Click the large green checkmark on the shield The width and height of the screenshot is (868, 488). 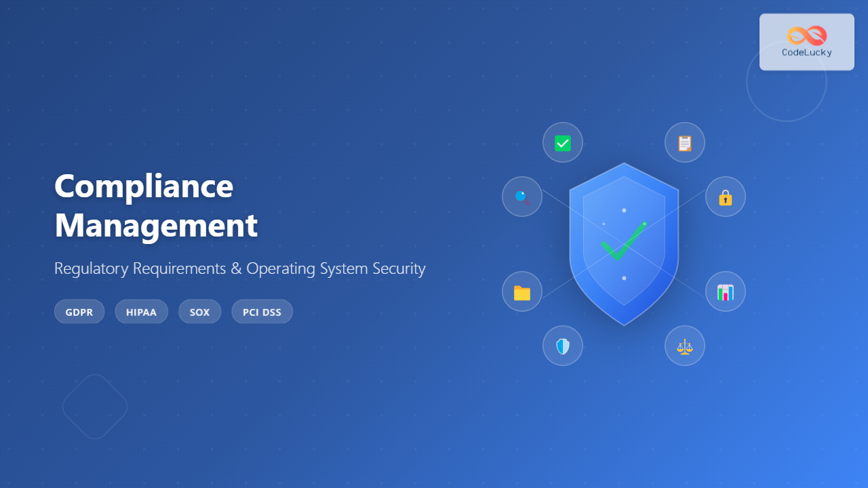pos(623,243)
